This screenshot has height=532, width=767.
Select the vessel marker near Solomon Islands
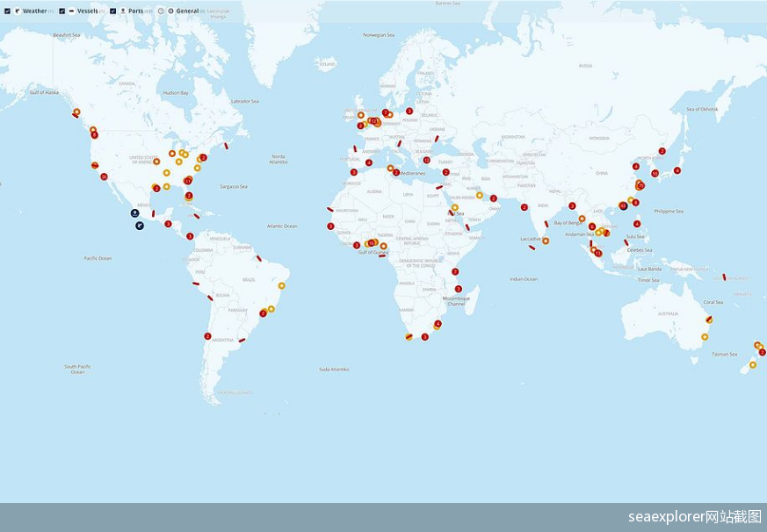724,277
